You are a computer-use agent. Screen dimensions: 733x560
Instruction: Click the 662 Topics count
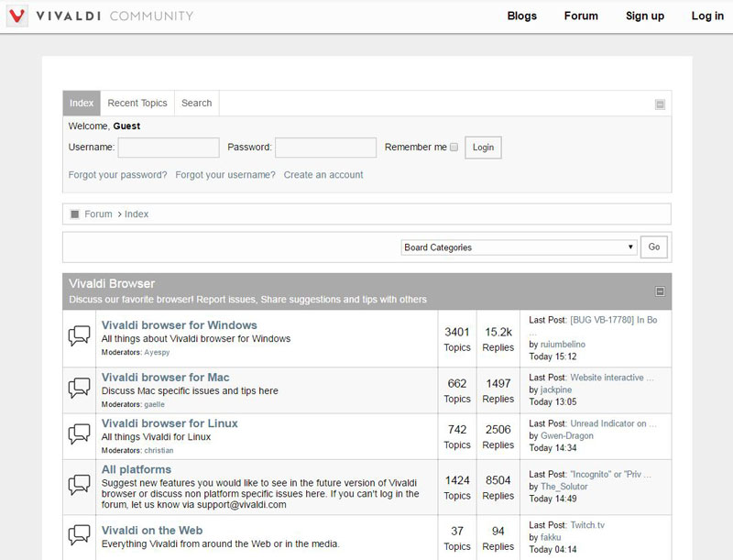coord(457,390)
